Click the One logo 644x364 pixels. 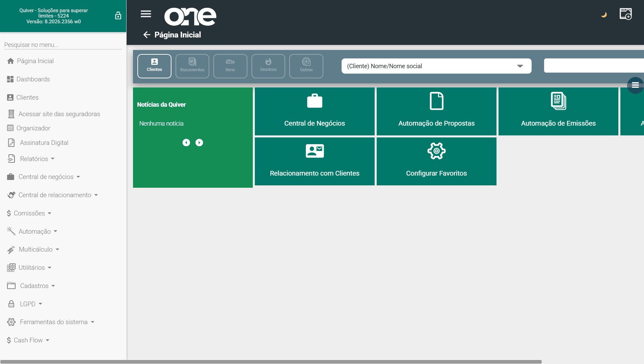point(190,17)
